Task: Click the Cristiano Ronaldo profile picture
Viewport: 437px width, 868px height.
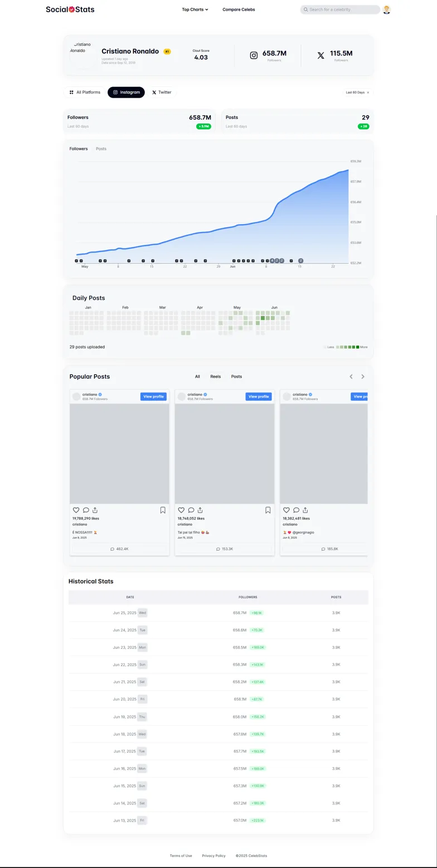Action: [x=82, y=55]
